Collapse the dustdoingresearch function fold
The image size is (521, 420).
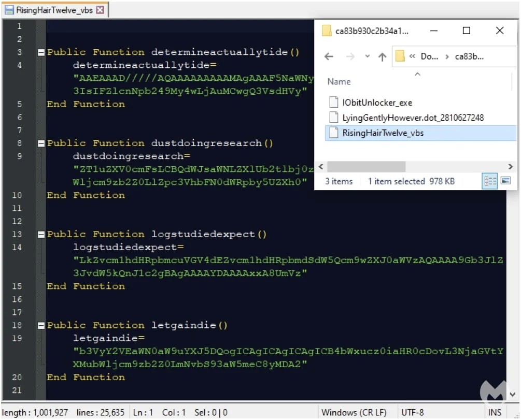(41, 143)
